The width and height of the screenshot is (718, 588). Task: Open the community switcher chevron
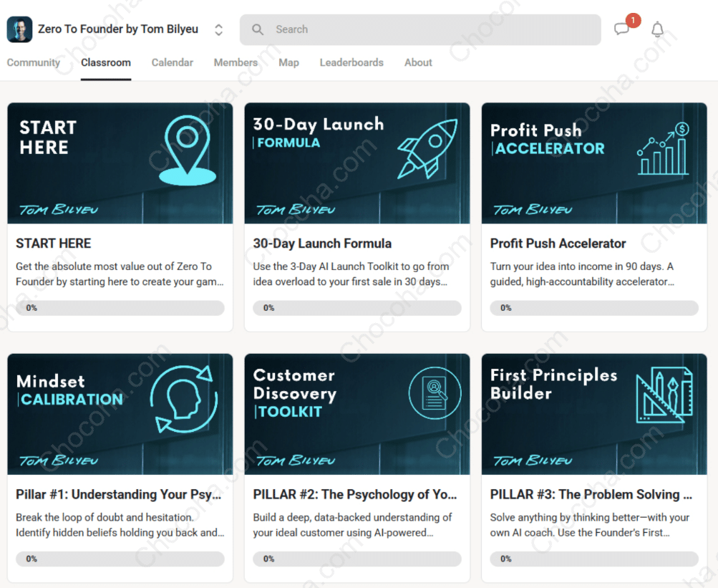[218, 29]
